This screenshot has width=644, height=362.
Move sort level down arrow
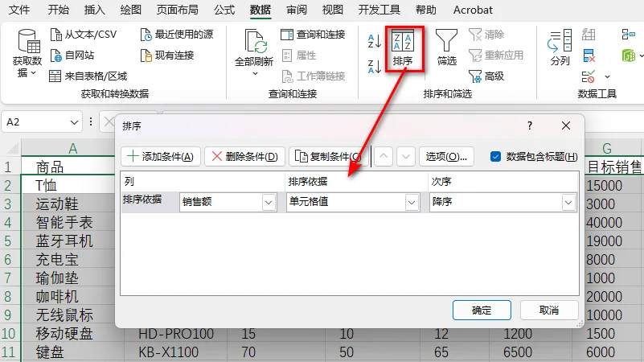(406, 157)
